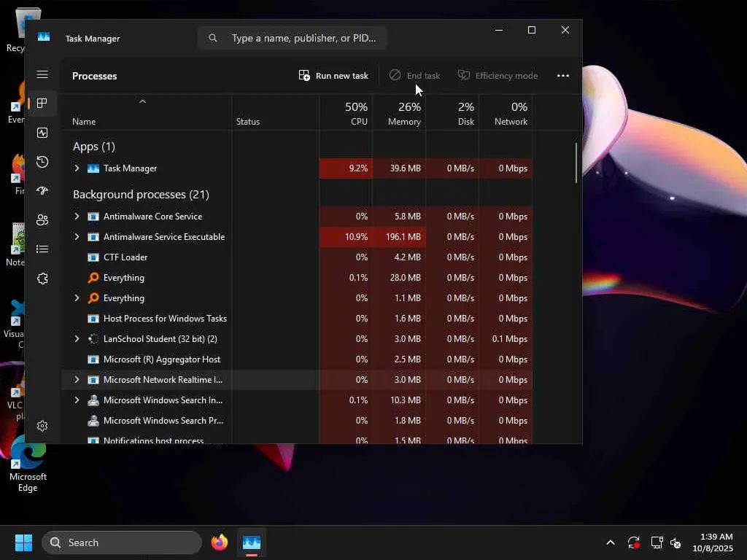This screenshot has width=747, height=560.
Task: Sort processes by CPU column
Action: click(347, 113)
